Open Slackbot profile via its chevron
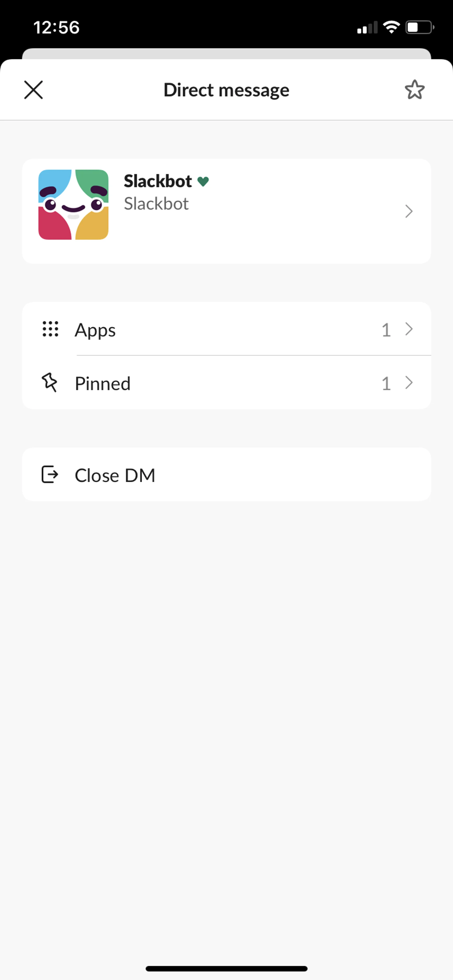The height and width of the screenshot is (980, 453). (x=408, y=211)
